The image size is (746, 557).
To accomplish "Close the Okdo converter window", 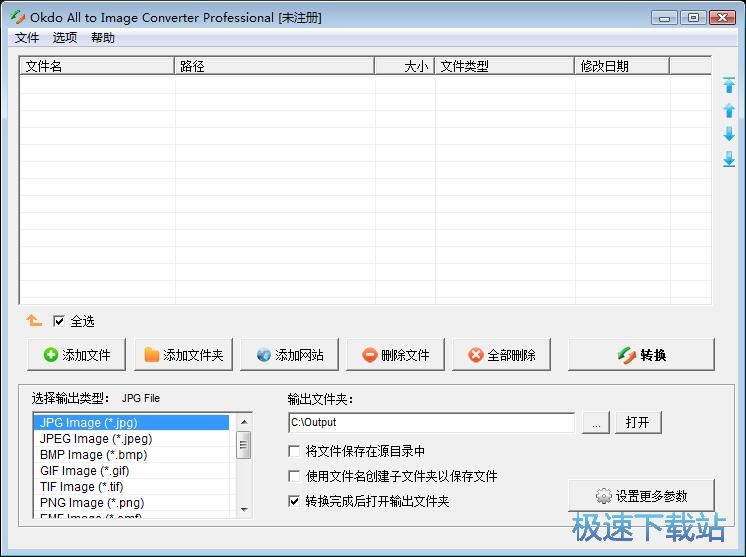I will click(x=722, y=18).
